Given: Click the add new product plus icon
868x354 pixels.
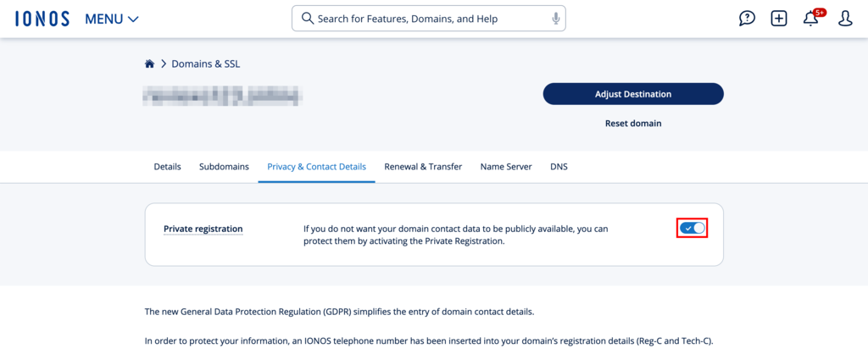Looking at the screenshot, I should point(779,19).
